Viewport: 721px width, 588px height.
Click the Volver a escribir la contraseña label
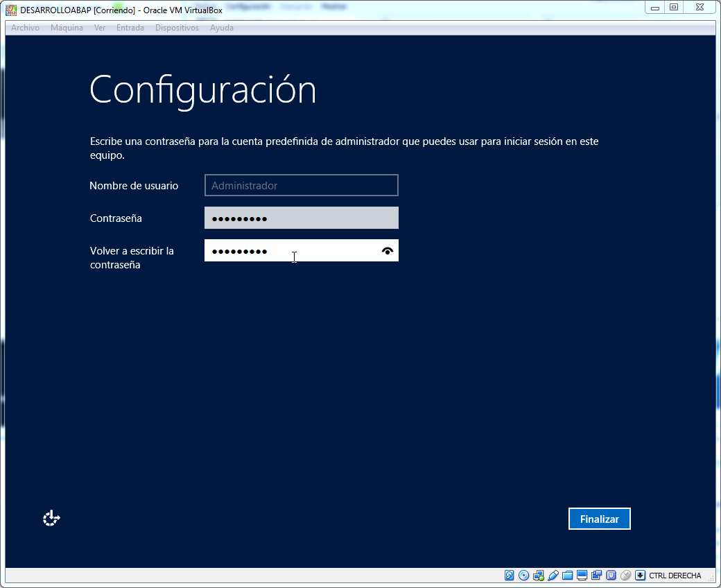pos(132,258)
